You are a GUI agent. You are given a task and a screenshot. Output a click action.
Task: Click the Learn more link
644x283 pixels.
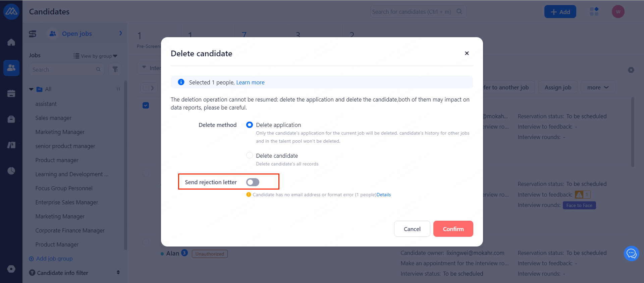(x=250, y=82)
